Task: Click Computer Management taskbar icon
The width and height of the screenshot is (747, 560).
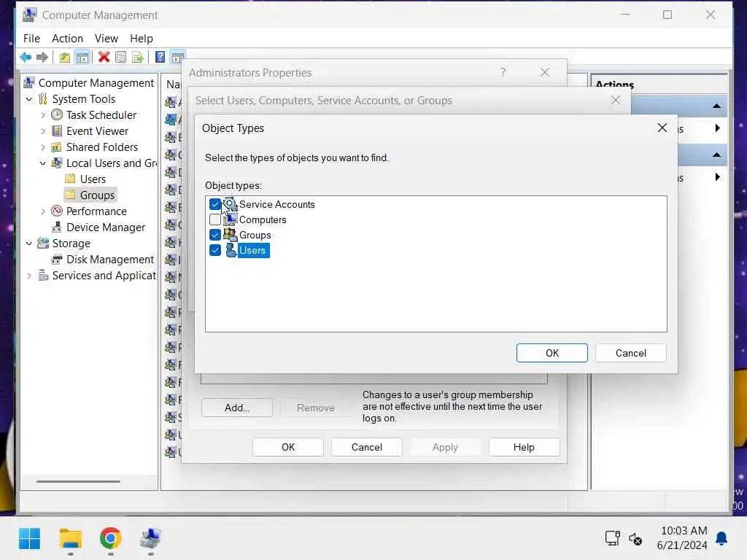Action: click(150, 539)
